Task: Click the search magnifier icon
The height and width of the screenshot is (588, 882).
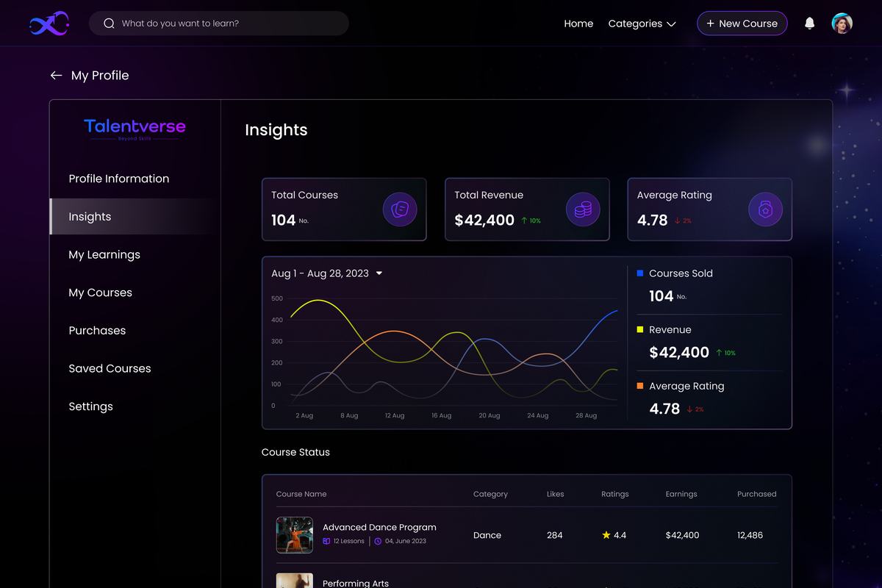Action: 109,24
